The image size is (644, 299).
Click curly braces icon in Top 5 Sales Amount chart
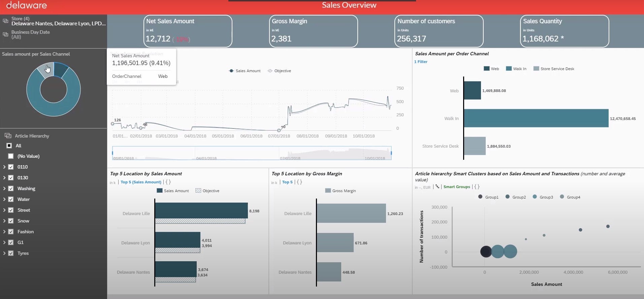pyautogui.click(x=168, y=182)
